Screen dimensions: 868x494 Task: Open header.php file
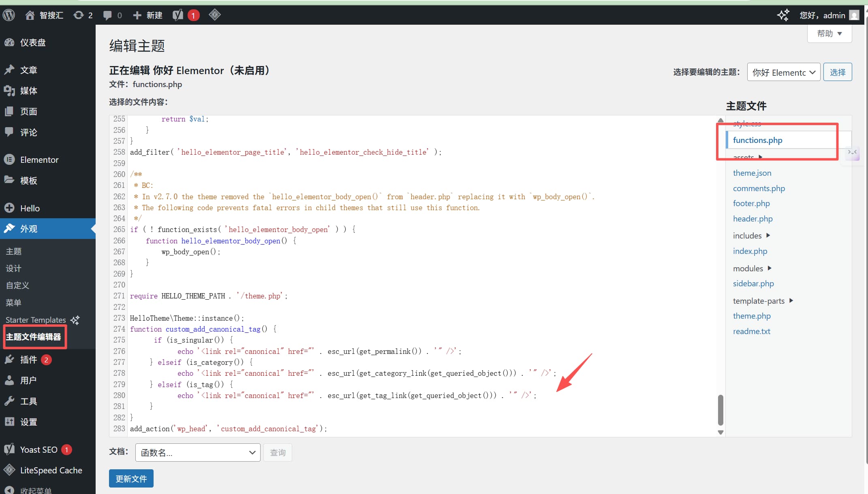coord(753,219)
